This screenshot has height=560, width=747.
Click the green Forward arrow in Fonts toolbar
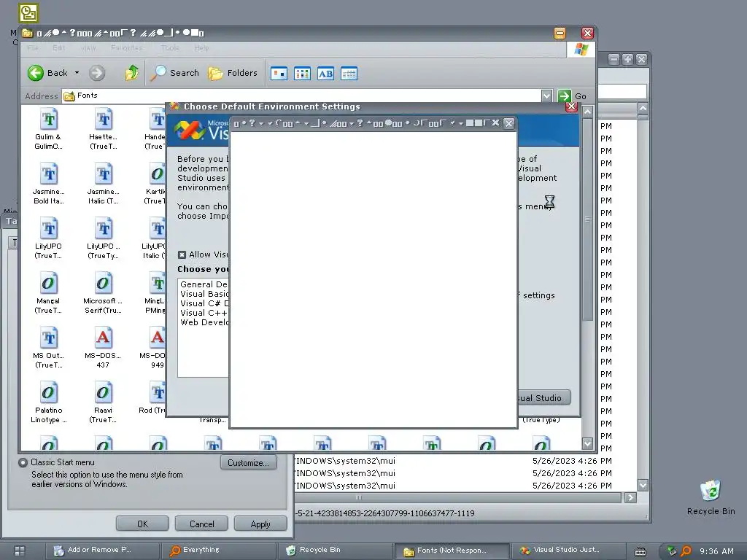97,73
